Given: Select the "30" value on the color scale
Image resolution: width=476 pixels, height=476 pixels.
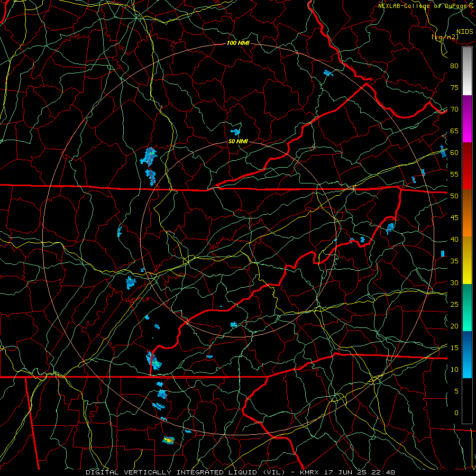Looking at the screenshot, I should tap(454, 282).
